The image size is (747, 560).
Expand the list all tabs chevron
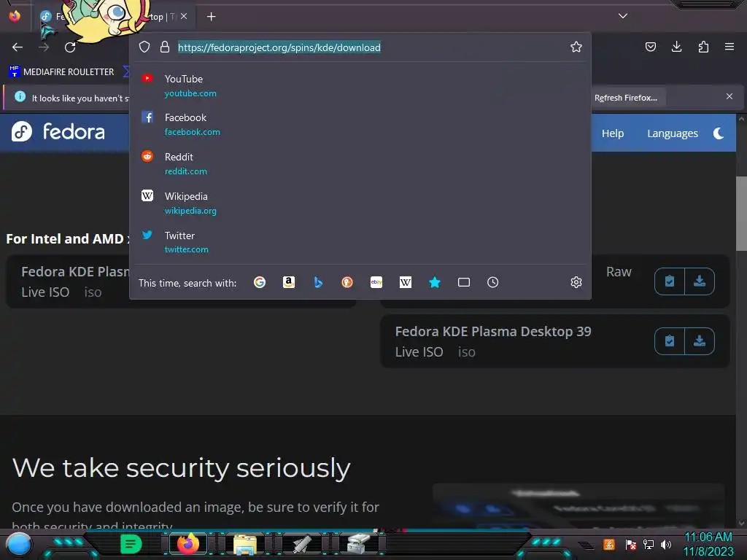tap(623, 16)
